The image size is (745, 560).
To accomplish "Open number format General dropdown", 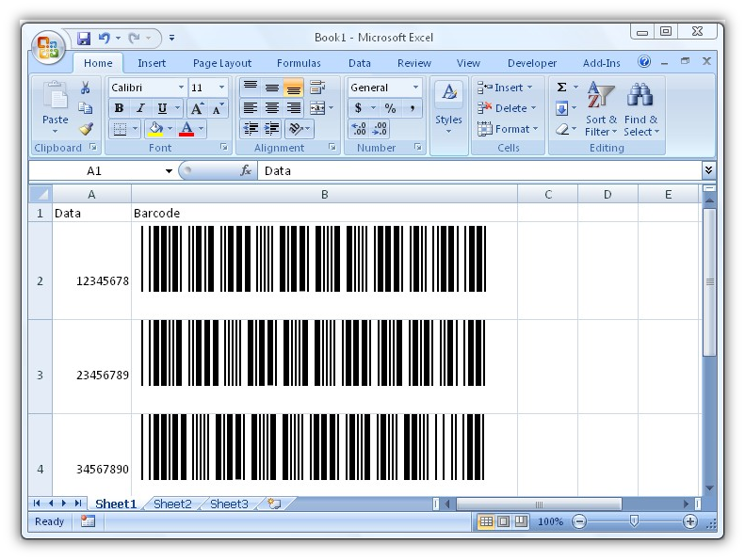I will click(415, 88).
